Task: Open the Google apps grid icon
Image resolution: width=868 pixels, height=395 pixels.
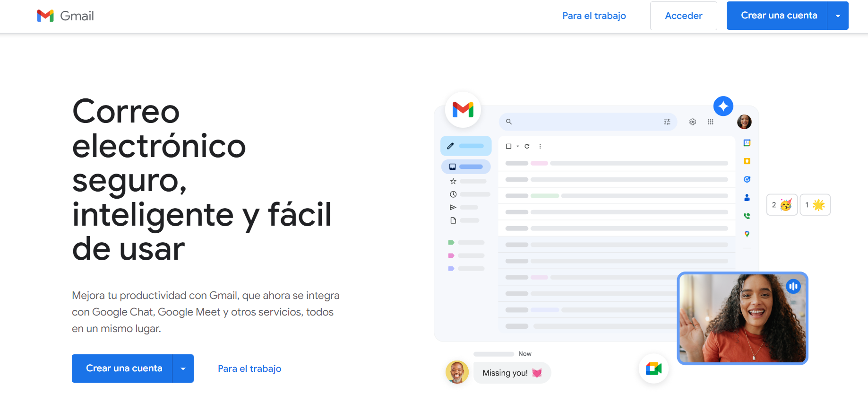Action: (710, 122)
